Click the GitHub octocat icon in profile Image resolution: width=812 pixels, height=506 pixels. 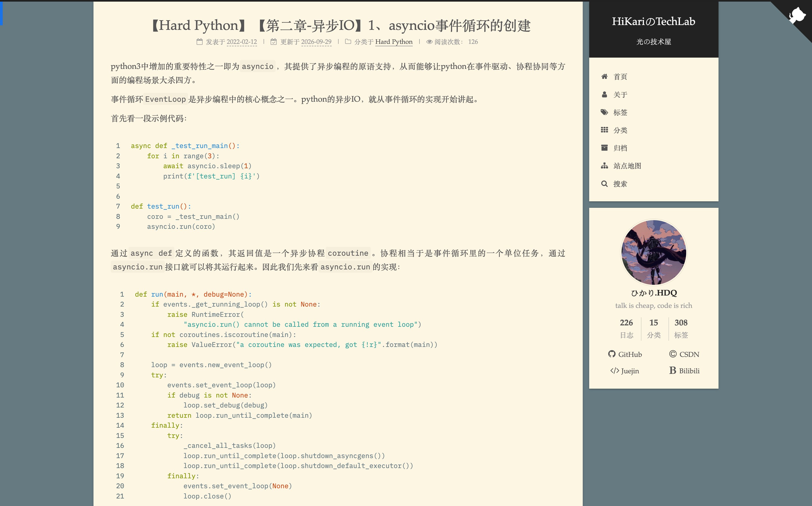[x=612, y=354]
